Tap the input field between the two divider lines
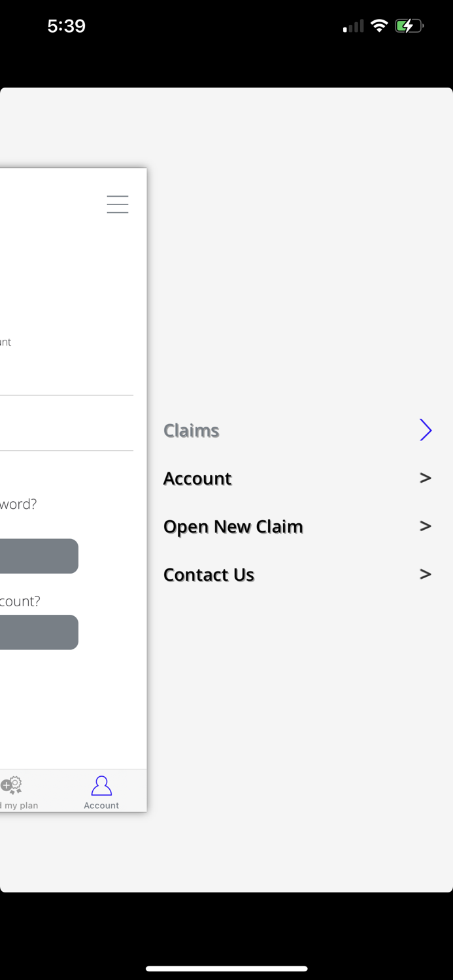The image size is (453, 980). click(x=65, y=423)
